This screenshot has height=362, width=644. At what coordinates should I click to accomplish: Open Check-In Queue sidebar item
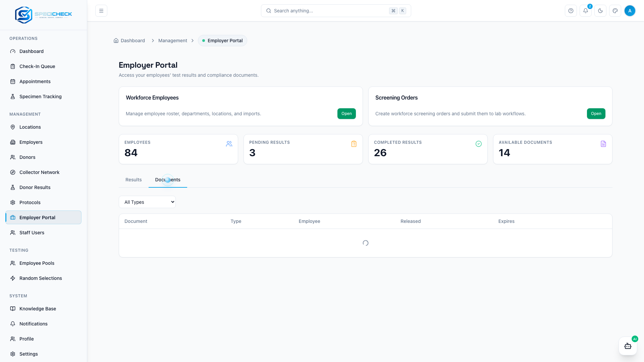43,66
